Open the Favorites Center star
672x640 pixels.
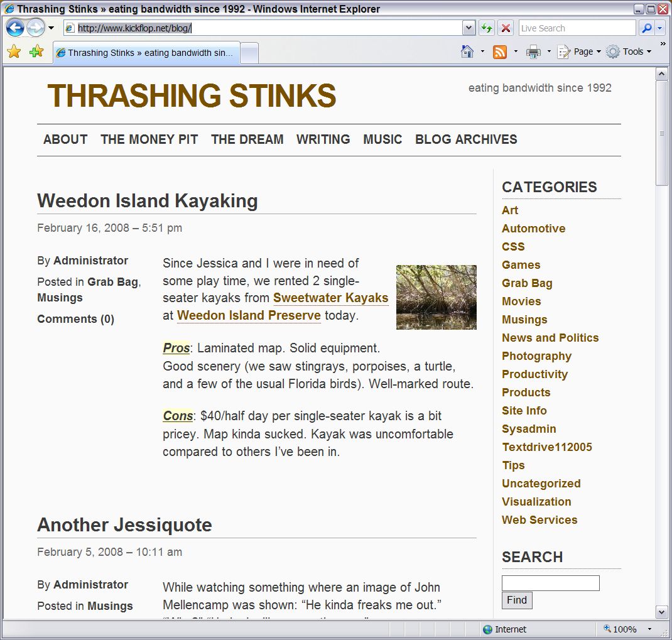pyautogui.click(x=14, y=52)
